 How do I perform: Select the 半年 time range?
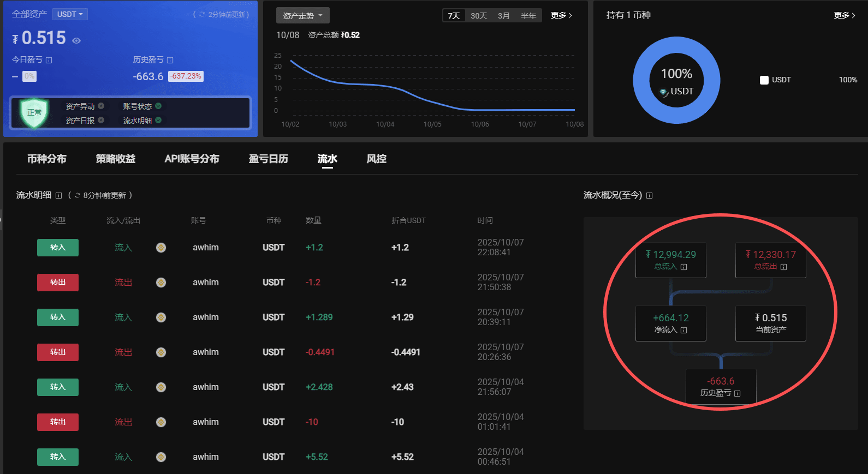point(528,16)
